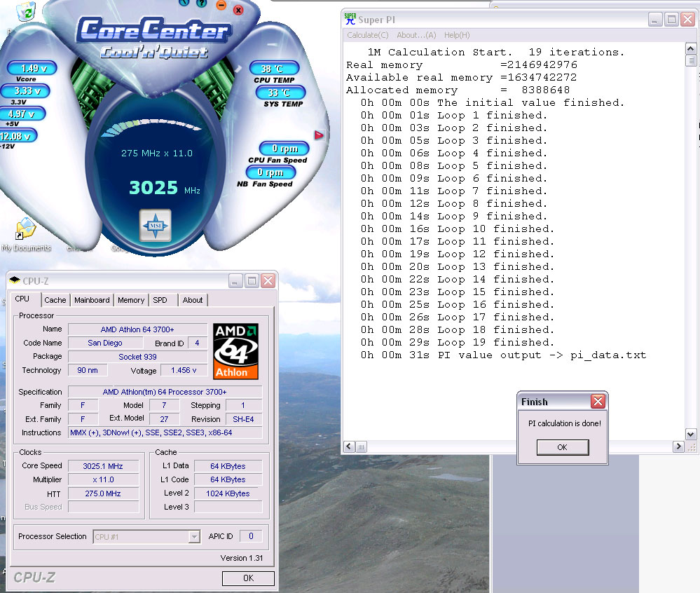Click 'PI value output -> pi_data.txt' line
This screenshot has height=593, width=700.
point(503,355)
